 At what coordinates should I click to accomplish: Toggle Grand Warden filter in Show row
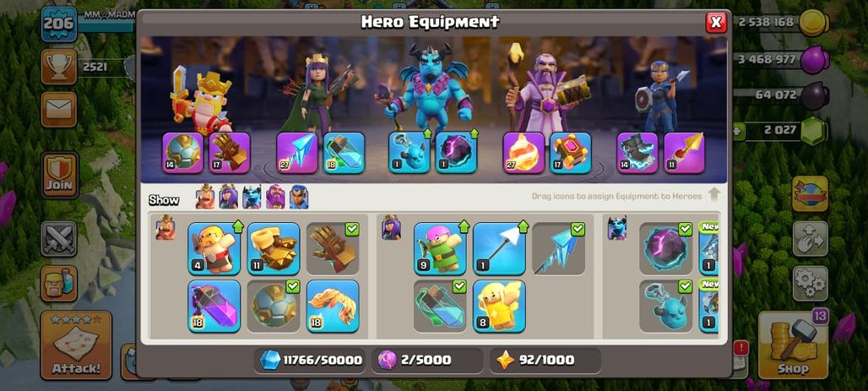(x=275, y=197)
